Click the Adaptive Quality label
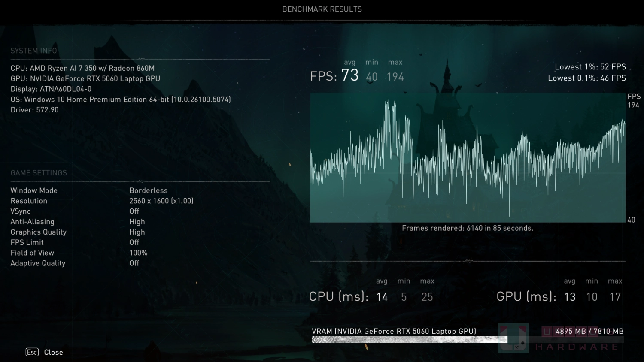644x362 pixels. (x=38, y=263)
